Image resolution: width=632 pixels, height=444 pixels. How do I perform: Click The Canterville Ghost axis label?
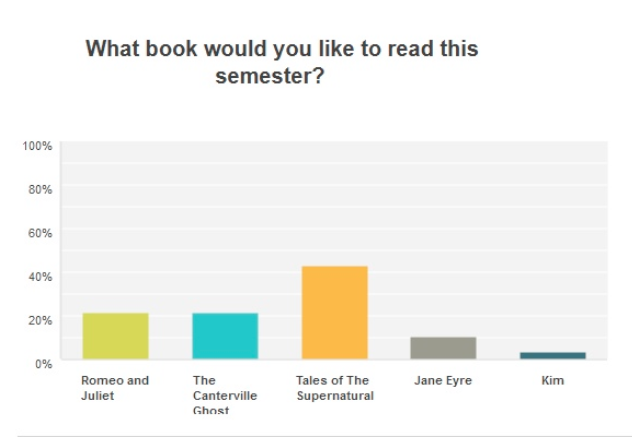point(225,394)
